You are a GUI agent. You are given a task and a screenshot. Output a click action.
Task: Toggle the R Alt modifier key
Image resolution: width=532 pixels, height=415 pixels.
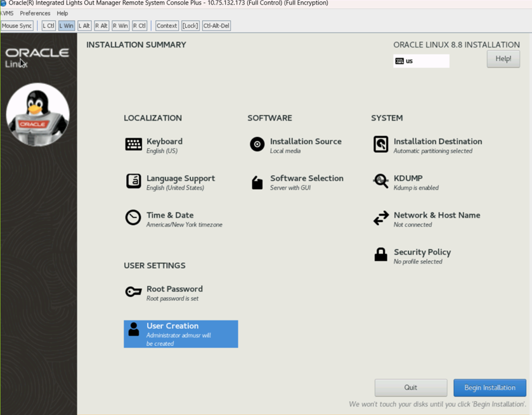101,26
